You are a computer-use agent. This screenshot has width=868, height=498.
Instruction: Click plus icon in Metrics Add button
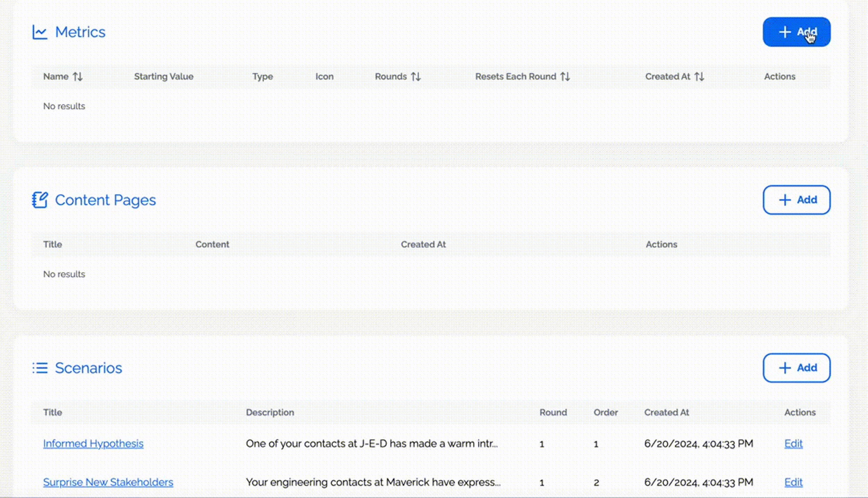coord(785,32)
